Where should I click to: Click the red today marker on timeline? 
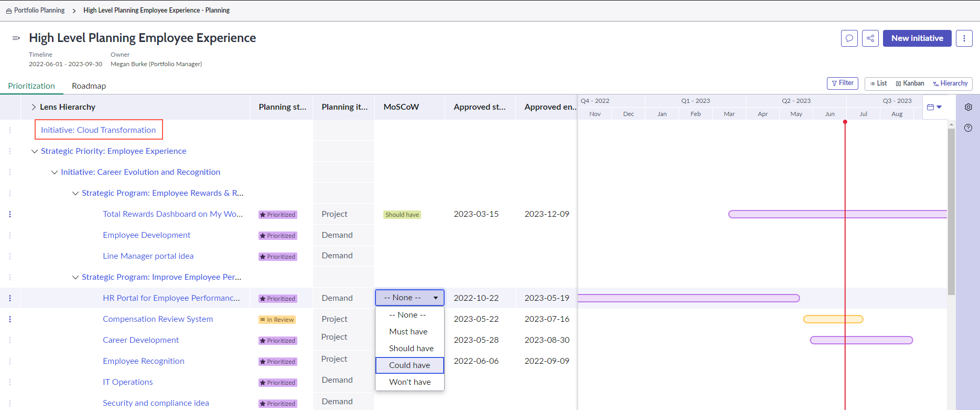pyautogui.click(x=845, y=122)
